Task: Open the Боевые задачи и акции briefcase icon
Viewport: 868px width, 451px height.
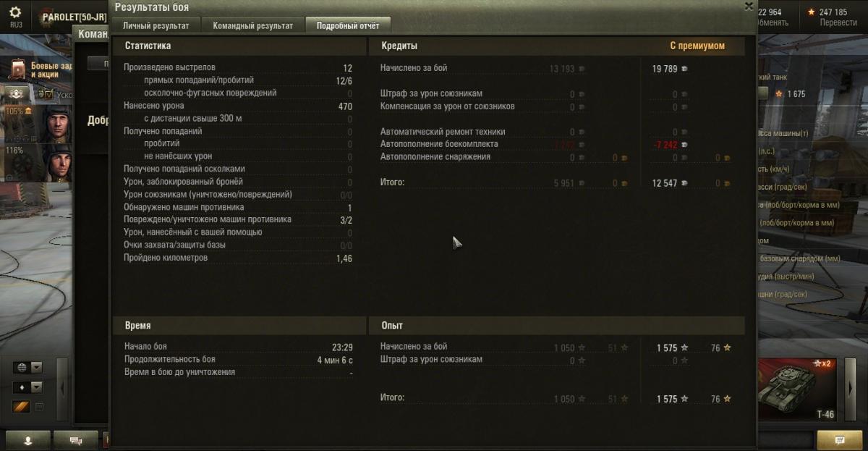Action: [18, 69]
